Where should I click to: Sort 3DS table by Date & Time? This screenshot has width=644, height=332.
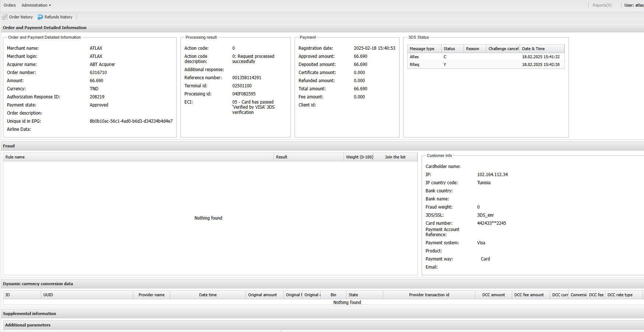click(533, 49)
